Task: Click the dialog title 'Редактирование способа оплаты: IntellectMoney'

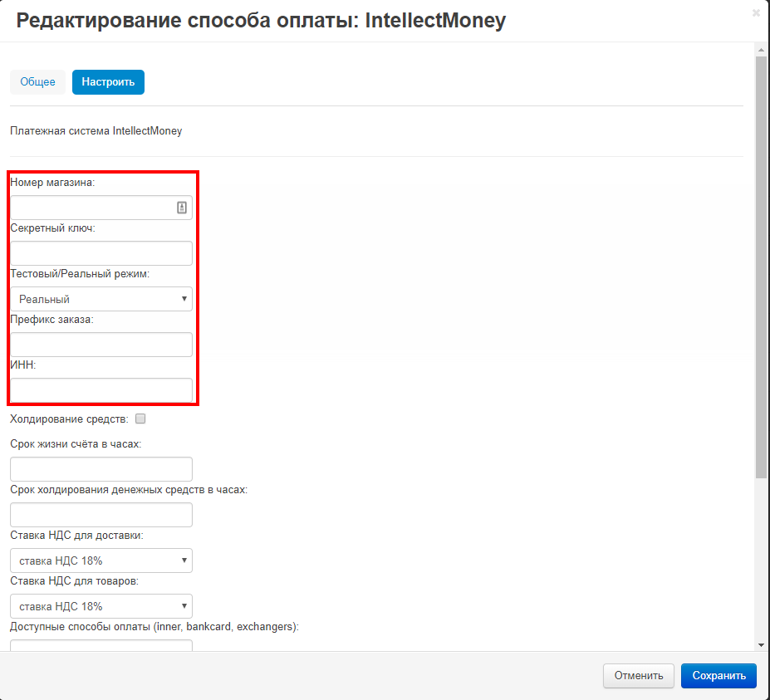Action: (x=261, y=21)
